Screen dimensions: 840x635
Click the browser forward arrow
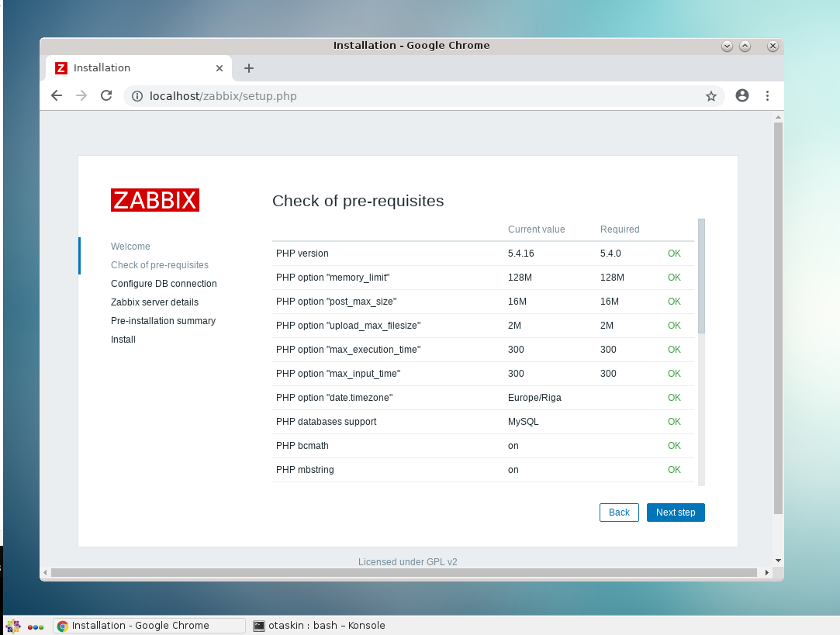[81, 96]
